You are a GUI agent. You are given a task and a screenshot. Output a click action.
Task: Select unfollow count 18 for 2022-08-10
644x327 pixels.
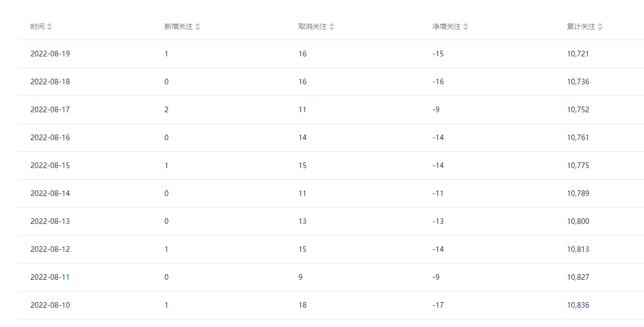(302, 305)
